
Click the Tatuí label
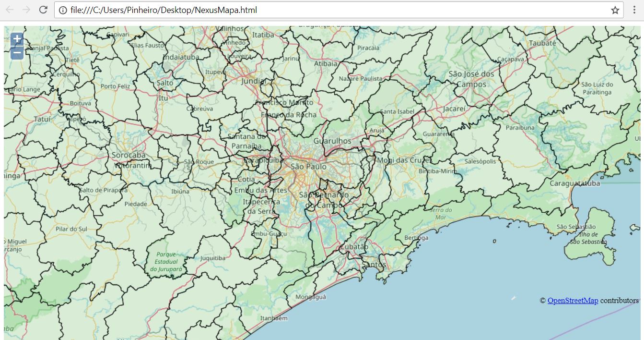pos(42,119)
